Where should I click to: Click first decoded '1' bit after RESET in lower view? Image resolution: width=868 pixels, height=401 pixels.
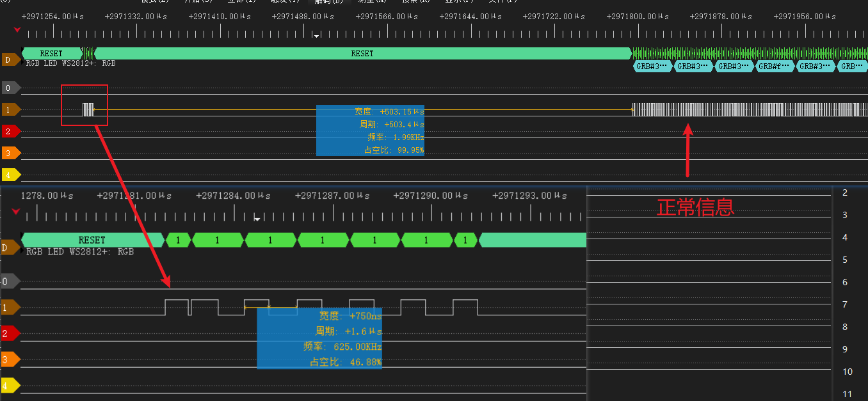tap(177, 240)
